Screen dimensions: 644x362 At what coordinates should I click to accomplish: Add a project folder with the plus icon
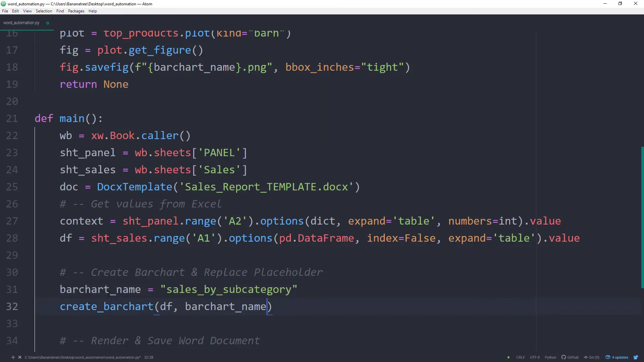[13, 357]
